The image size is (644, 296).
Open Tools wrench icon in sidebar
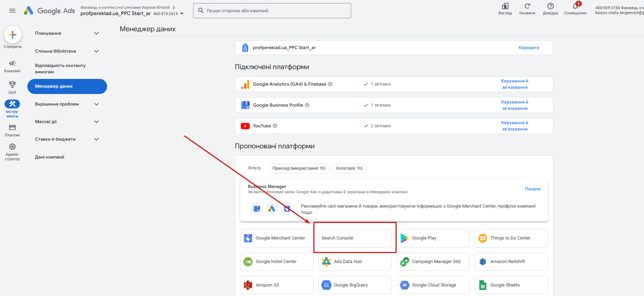pos(12,104)
